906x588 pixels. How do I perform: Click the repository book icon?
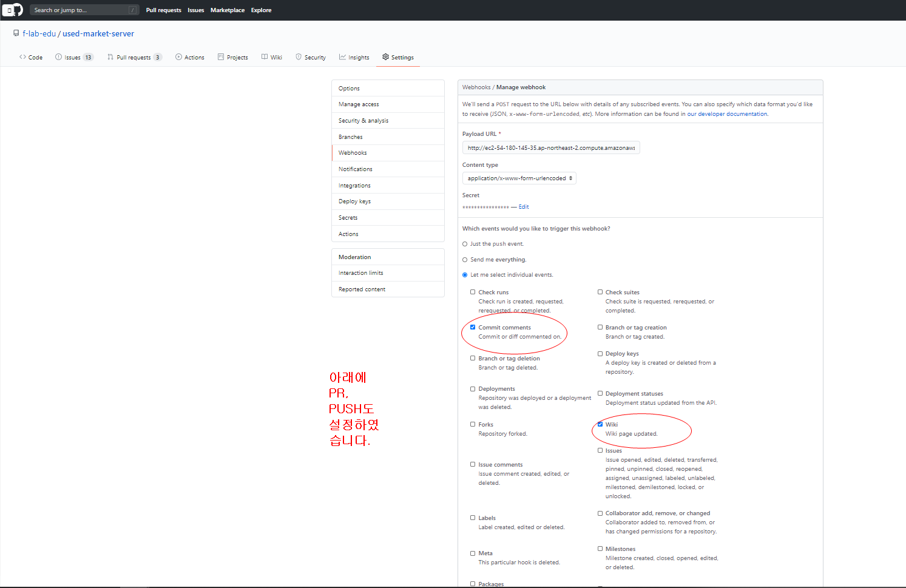[x=16, y=33]
